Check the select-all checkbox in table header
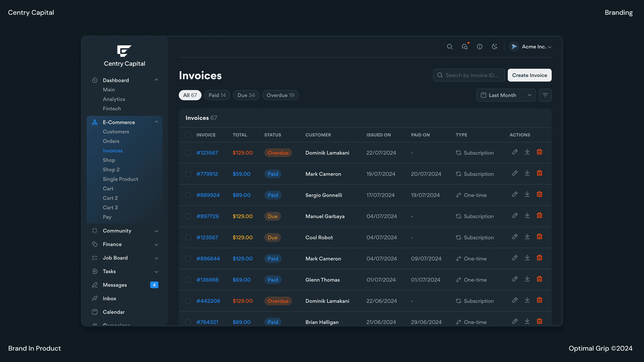Image resolution: width=644 pixels, height=362 pixels. [188, 135]
